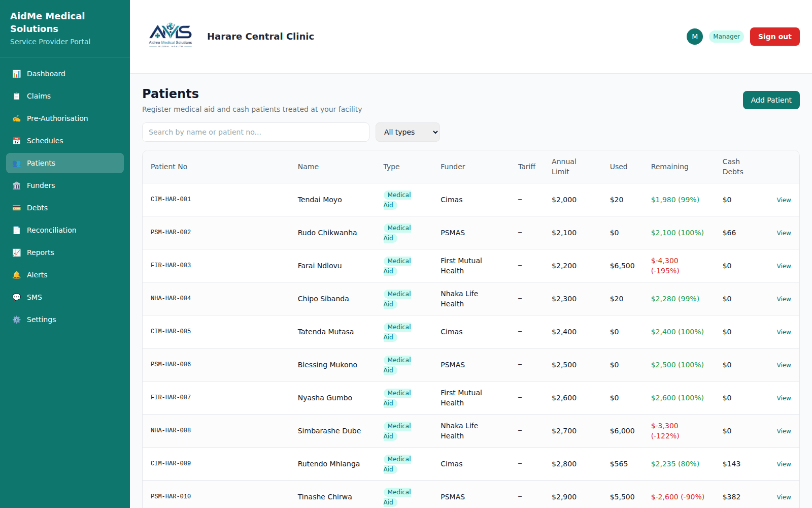Image resolution: width=812 pixels, height=508 pixels.
Task: Click the Manager role badge
Action: pos(726,37)
